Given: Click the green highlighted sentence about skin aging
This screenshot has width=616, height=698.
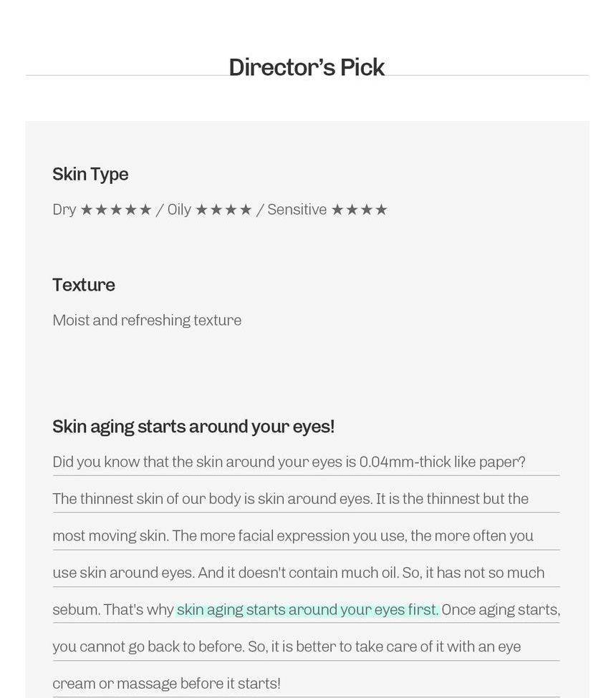Looking at the screenshot, I should pyautogui.click(x=307, y=610).
